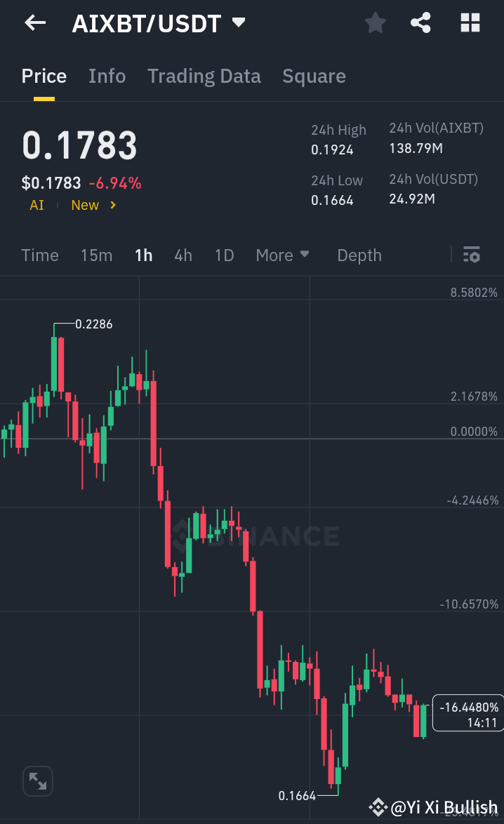The width and height of the screenshot is (504, 824).
Task: Open the Depth view
Action: point(359,255)
